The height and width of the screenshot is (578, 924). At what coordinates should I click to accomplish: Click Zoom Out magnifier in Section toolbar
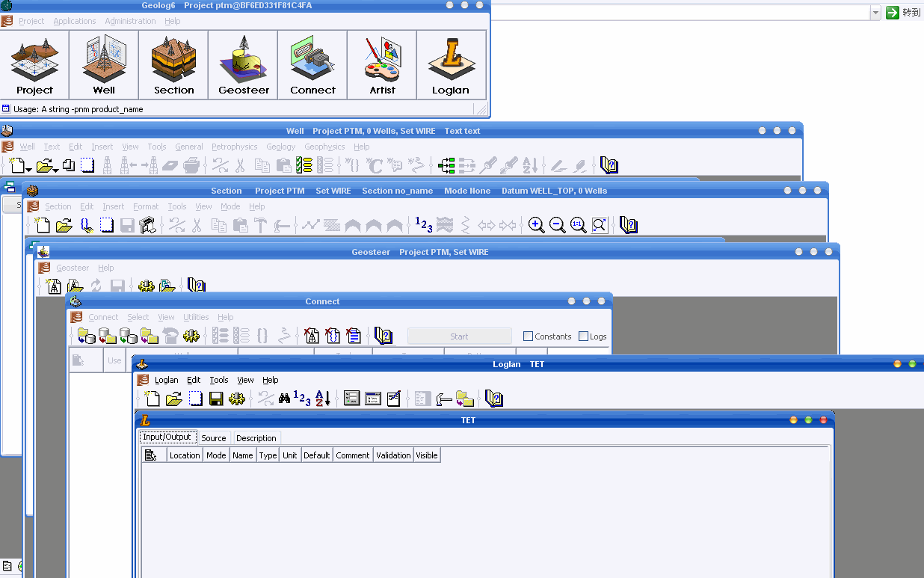(557, 225)
